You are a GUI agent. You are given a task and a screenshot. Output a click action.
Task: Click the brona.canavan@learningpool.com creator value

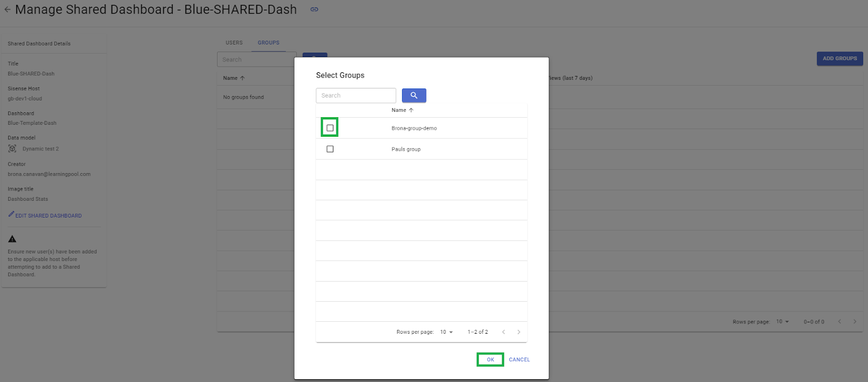pyautogui.click(x=49, y=174)
